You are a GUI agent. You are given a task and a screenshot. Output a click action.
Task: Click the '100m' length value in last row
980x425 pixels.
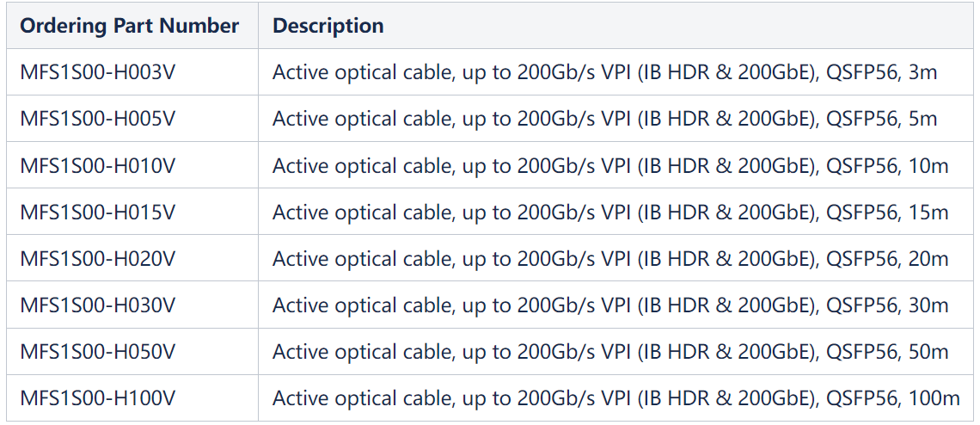[x=934, y=397]
